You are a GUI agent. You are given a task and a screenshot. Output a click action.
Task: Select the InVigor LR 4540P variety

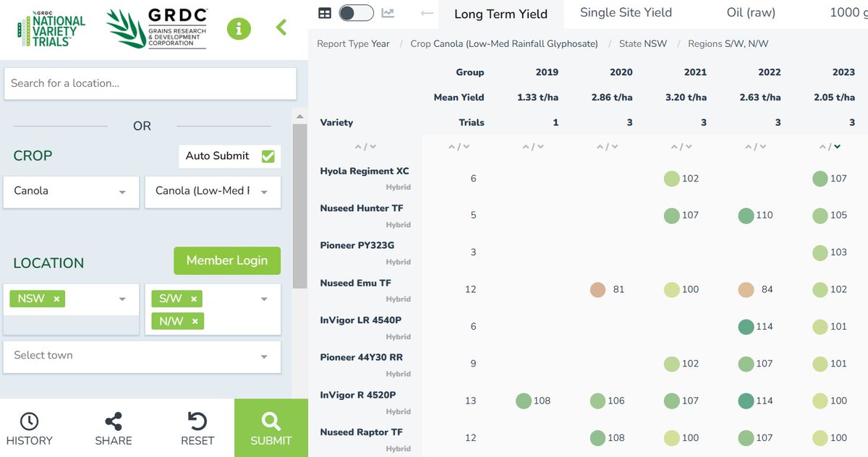360,320
